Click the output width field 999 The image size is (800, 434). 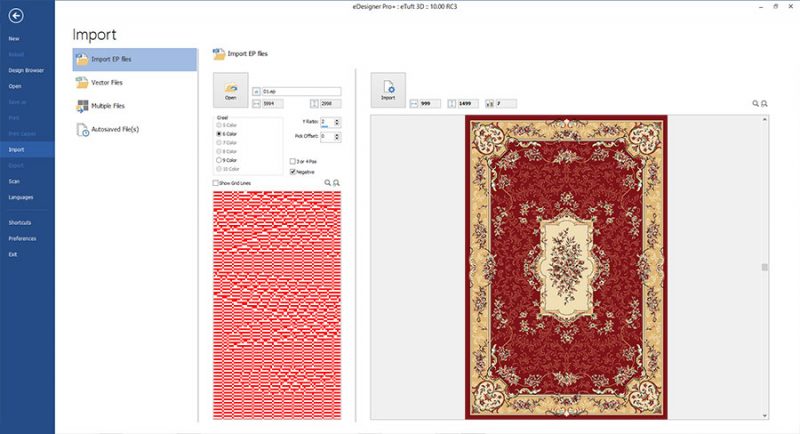(430, 104)
